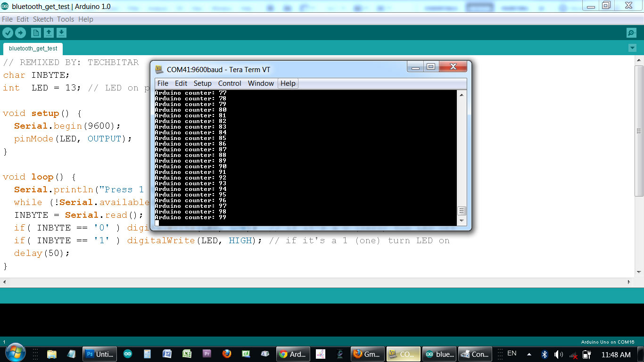Image resolution: width=644 pixels, height=362 pixels.
Task: Select the bluetooth_get_test sketch tab
Action: coord(33,49)
